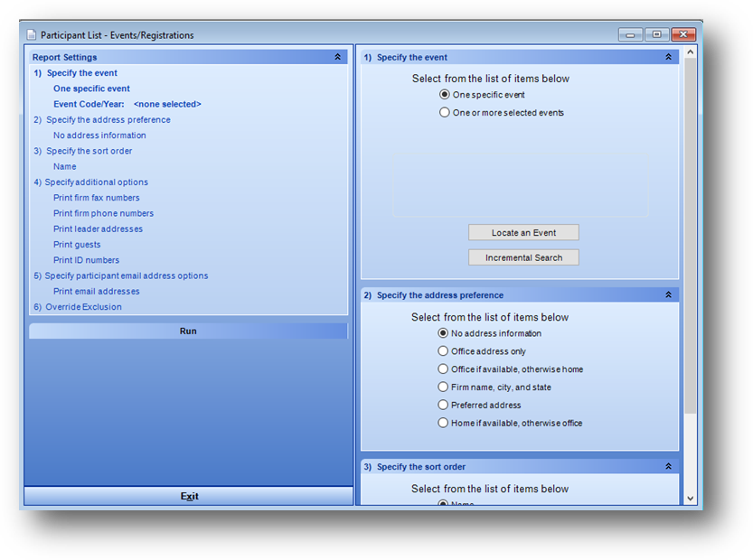
Task: Open step 1 Specify the event in Report Settings
Action: click(75, 73)
